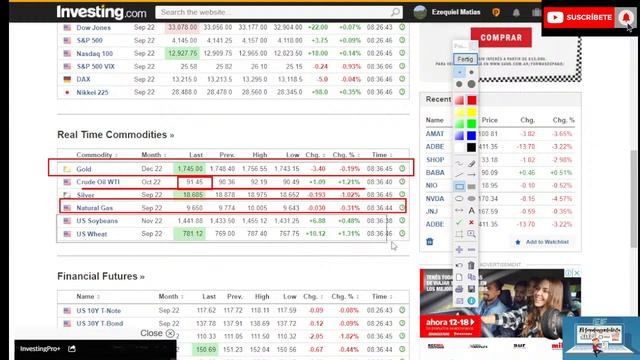The width and height of the screenshot is (640, 360).
Task: Open the Nasdaq 100 index link
Action: tap(95, 53)
